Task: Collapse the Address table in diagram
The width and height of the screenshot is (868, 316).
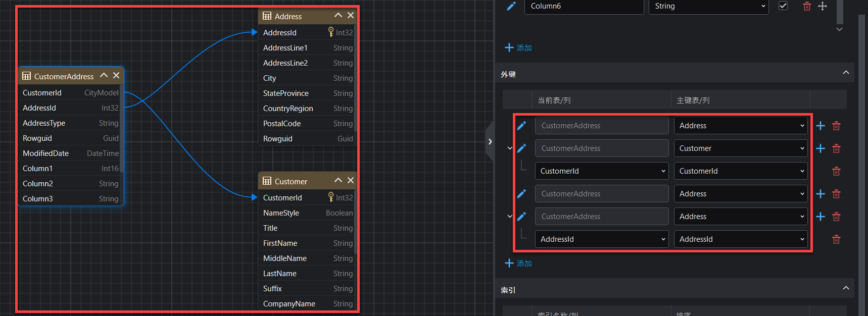Action: [338, 16]
